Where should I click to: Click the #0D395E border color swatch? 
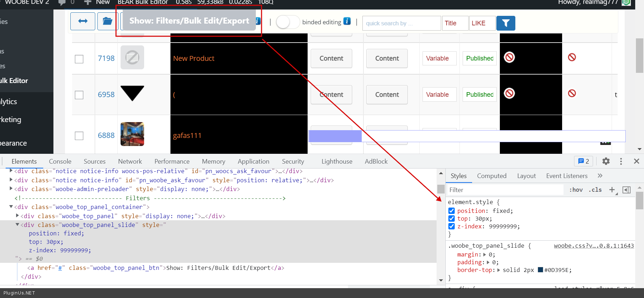pyautogui.click(x=541, y=270)
